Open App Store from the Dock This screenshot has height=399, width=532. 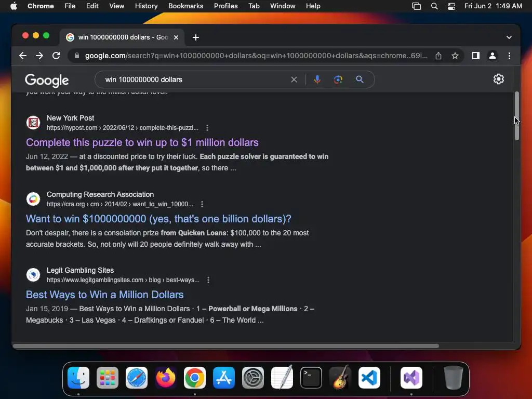(224, 378)
